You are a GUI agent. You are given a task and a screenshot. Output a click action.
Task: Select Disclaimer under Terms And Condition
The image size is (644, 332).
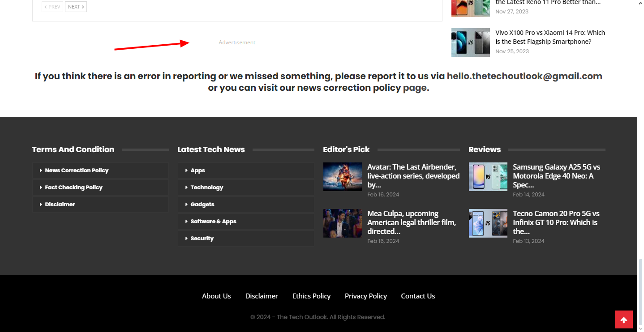60,204
